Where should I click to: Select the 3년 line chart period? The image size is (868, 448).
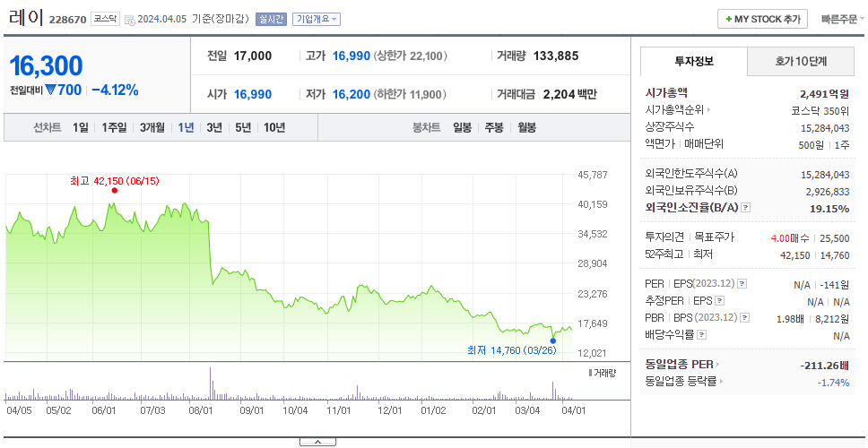214,128
